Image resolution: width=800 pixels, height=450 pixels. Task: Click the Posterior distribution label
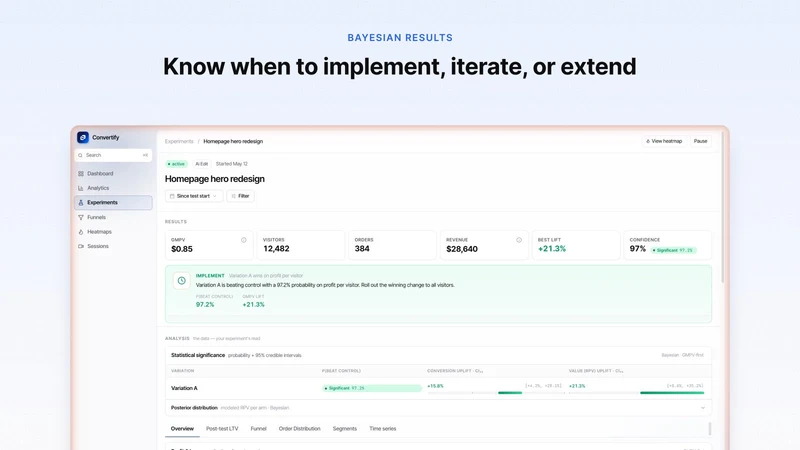pyautogui.click(x=194, y=408)
